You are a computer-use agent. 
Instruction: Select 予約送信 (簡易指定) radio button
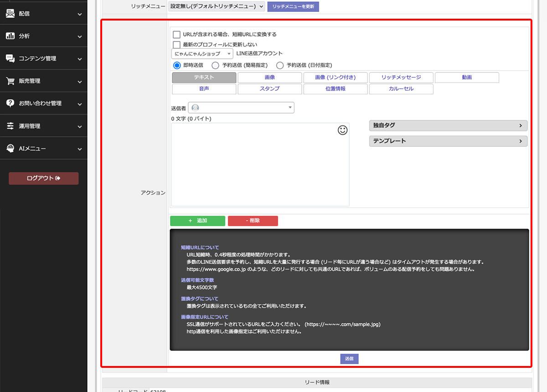click(x=216, y=65)
